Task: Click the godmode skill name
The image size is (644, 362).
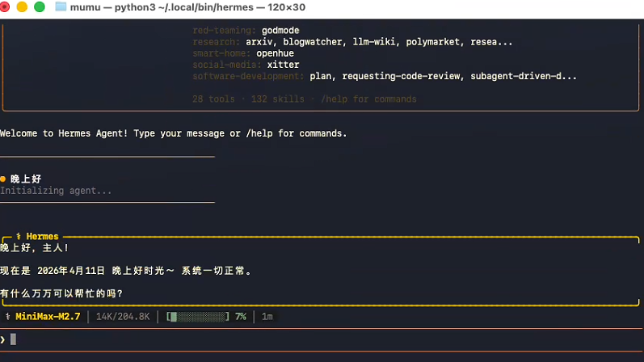Action: click(280, 31)
